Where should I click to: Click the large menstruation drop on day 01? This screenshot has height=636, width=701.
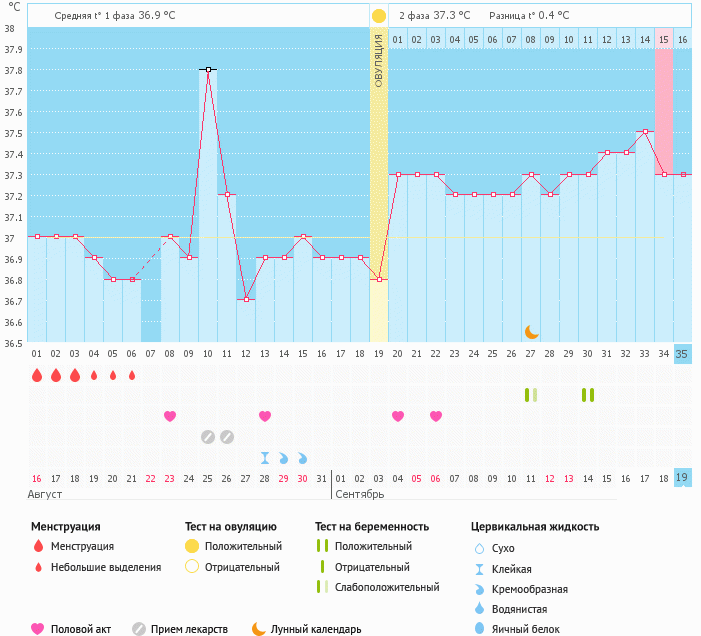point(37,375)
